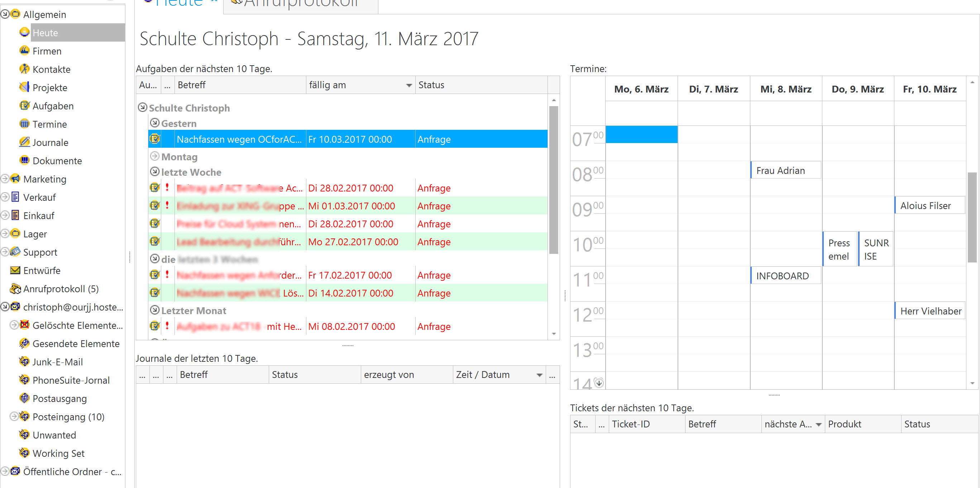Open fällig am column sort dropdown
Image resolution: width=980 pixels, height=488 pixels.
click(409, 85)
